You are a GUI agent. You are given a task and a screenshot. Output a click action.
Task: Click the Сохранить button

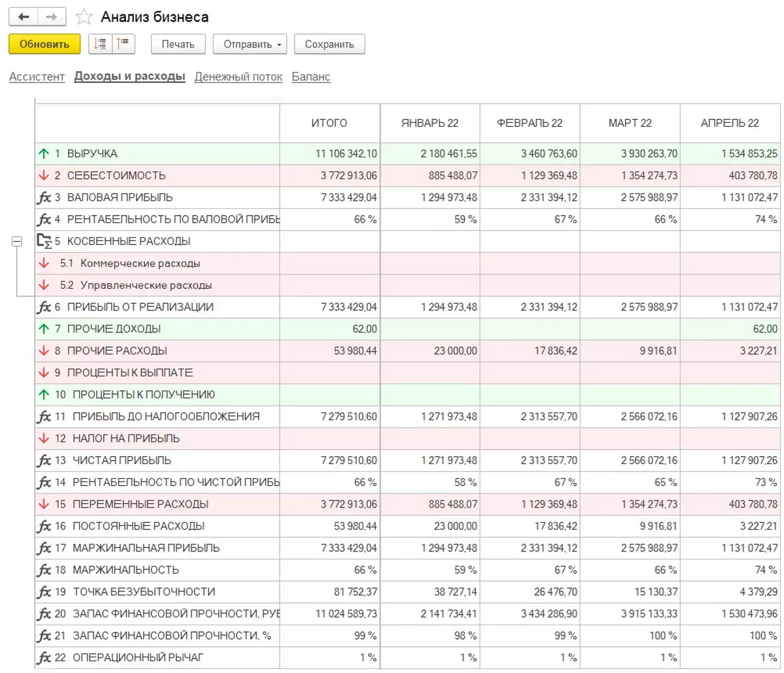[x=329, y=44]
